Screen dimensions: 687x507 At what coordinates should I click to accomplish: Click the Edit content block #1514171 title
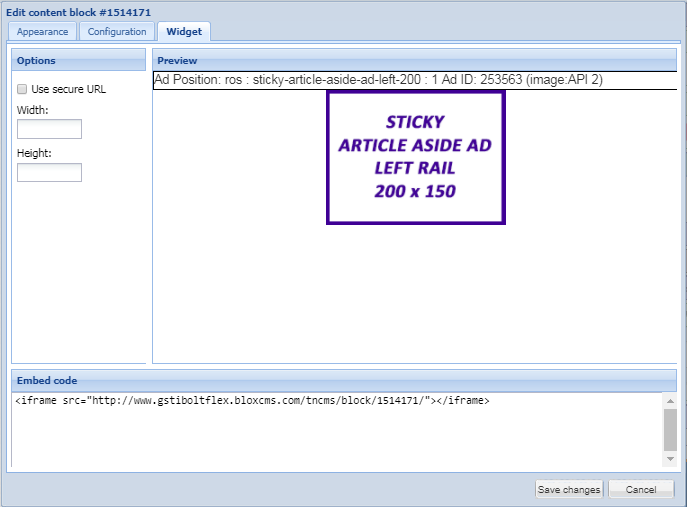(x=78, y=12)
